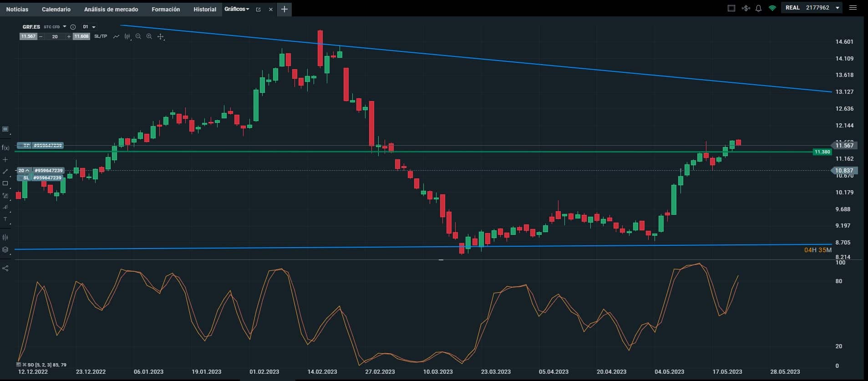Click the share chart icon

[5, 268]
